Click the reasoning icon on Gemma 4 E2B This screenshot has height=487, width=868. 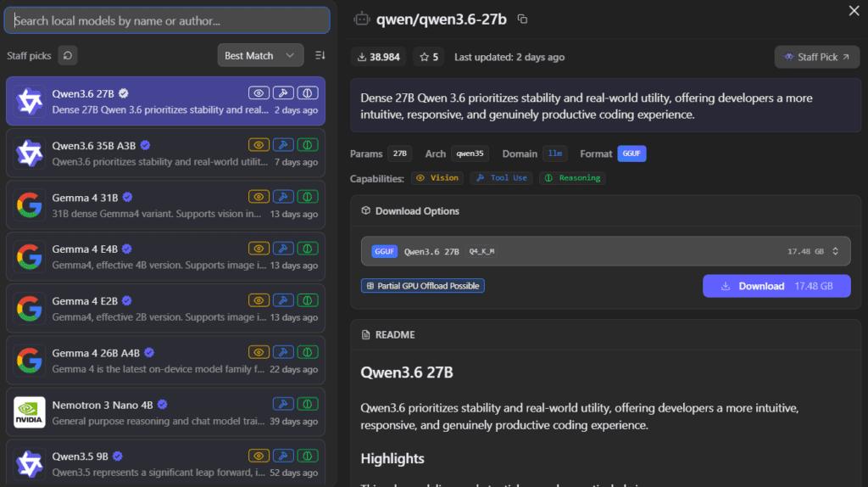click(x=307, y=300)
